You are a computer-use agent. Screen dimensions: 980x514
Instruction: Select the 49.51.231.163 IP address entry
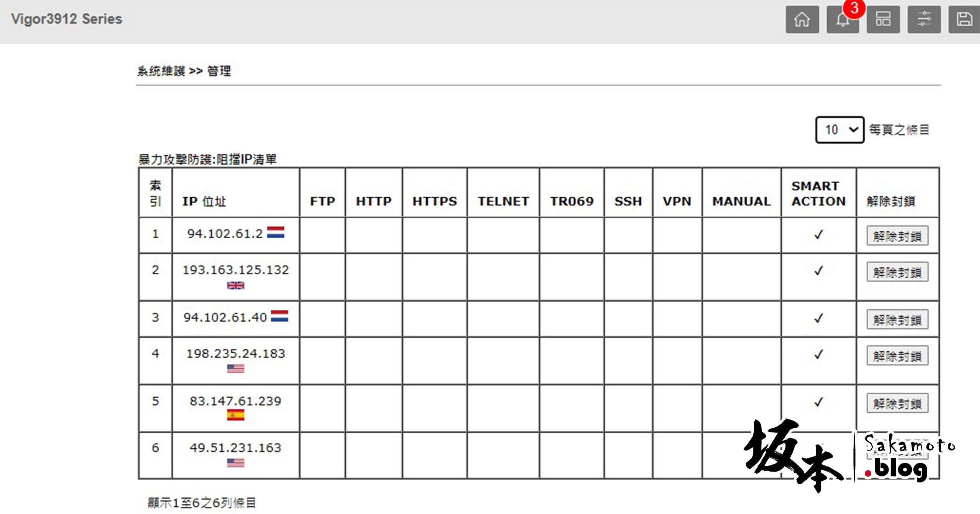point(235,447)
